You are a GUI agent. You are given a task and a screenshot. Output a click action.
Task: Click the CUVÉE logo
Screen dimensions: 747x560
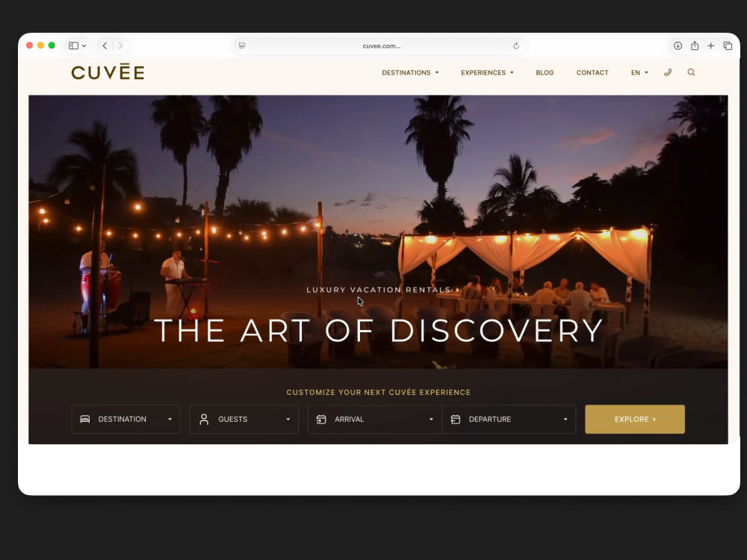[108, 72]
